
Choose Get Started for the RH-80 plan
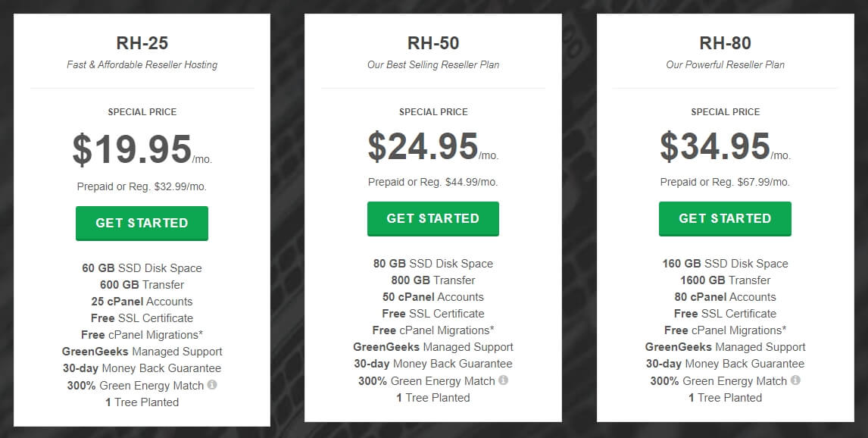click(x=725, y=219)
